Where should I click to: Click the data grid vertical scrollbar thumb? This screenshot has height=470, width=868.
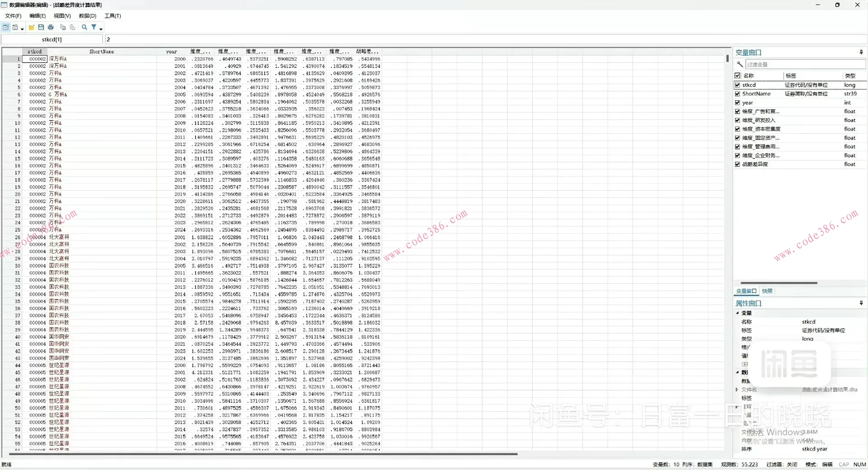pos(727,58)
